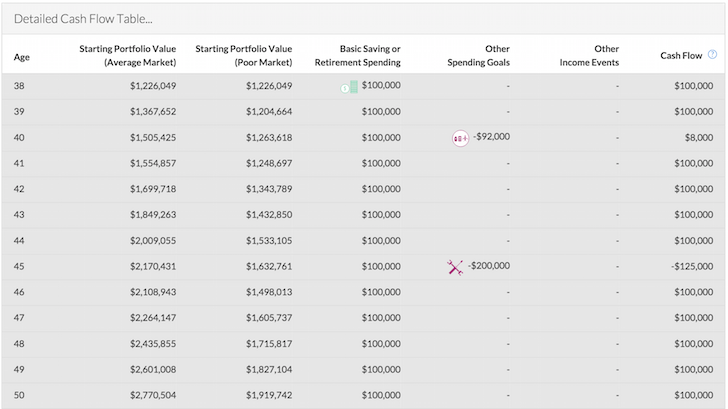Click the $2,770,504 average market value
The height and width of the screenshot is (409, 728).
[153, 396]
